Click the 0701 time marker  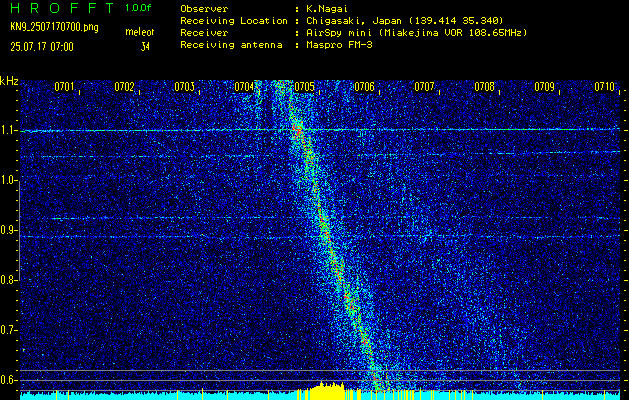click(64, 87)
